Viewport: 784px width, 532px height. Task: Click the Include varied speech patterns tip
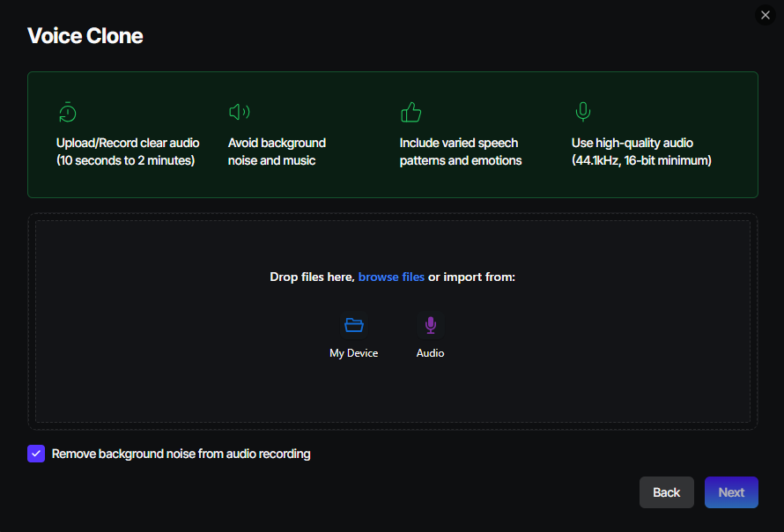(460, 151)
